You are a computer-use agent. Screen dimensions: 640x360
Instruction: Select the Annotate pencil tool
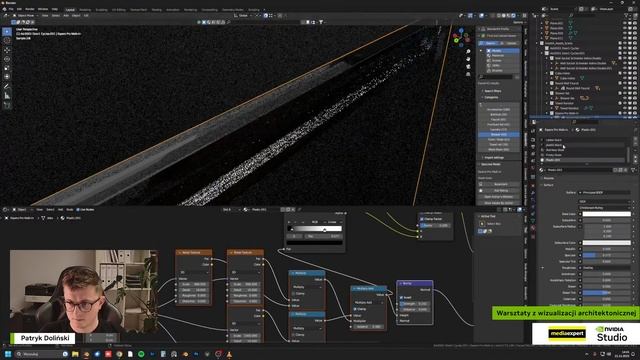click(x=7, y=87)
